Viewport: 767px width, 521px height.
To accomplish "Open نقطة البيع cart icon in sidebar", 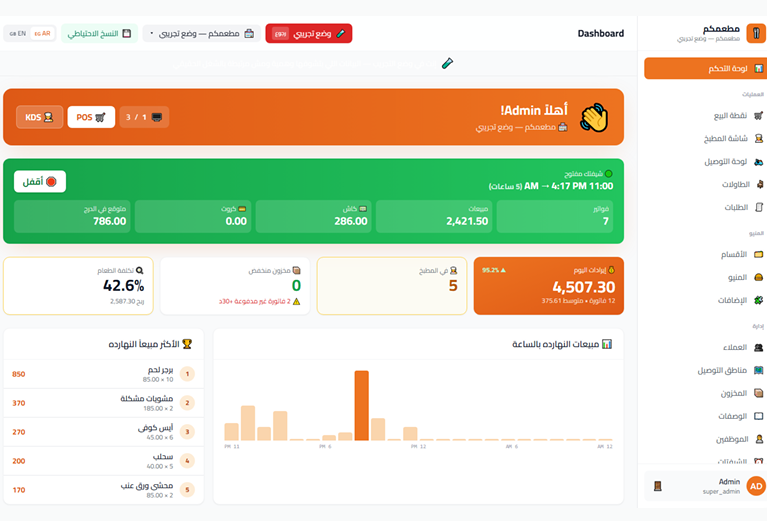I will (x=758, y=115).
